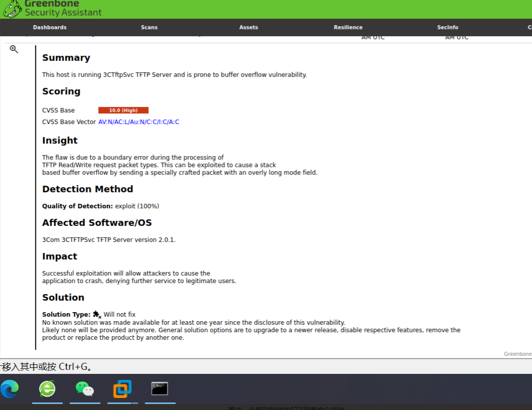Click the 10.0 (High) severity bar

point(123,110)
